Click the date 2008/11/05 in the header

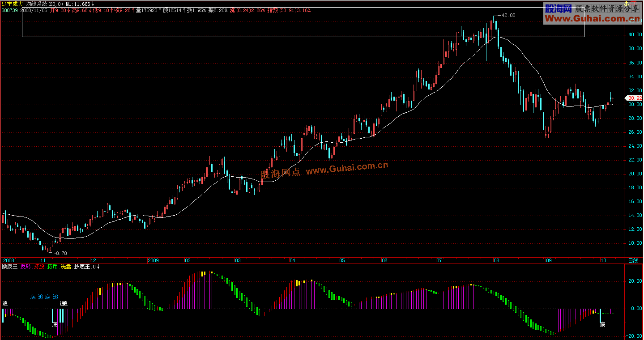34,10
